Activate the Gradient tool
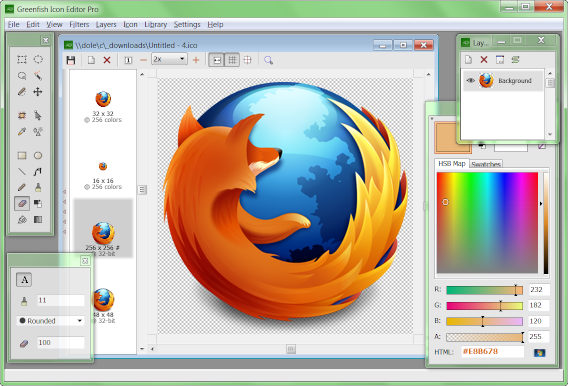The height and width of the screenshot is (386, 568). (x=38, y=219)
